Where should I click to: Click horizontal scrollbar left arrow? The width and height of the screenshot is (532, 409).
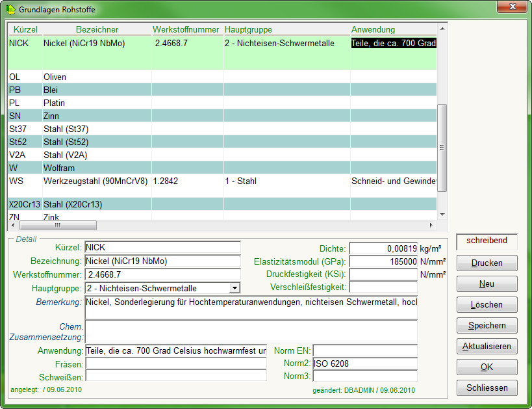13,225
